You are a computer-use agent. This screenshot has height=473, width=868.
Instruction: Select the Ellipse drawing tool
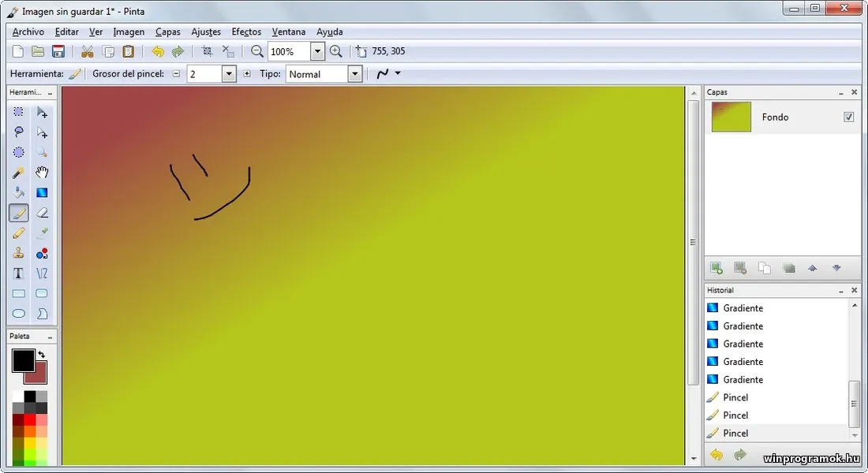[17, 313]
